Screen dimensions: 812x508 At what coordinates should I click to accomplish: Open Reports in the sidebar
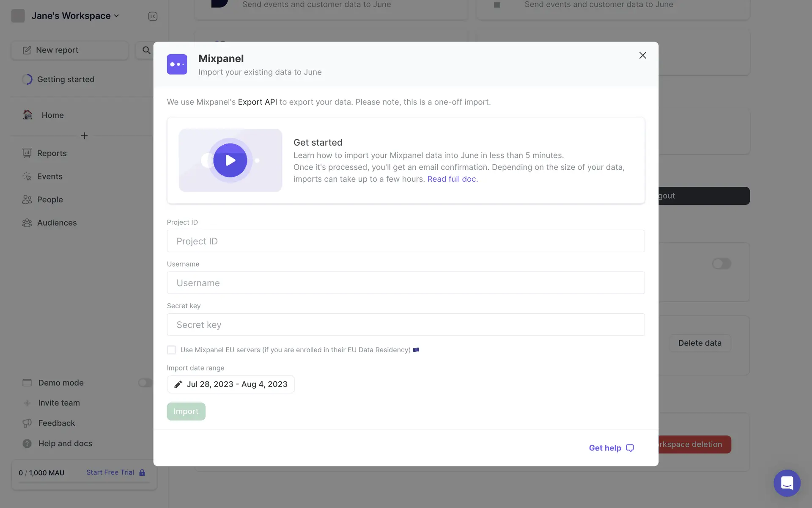pyautogui.click(x=52, y=153)
